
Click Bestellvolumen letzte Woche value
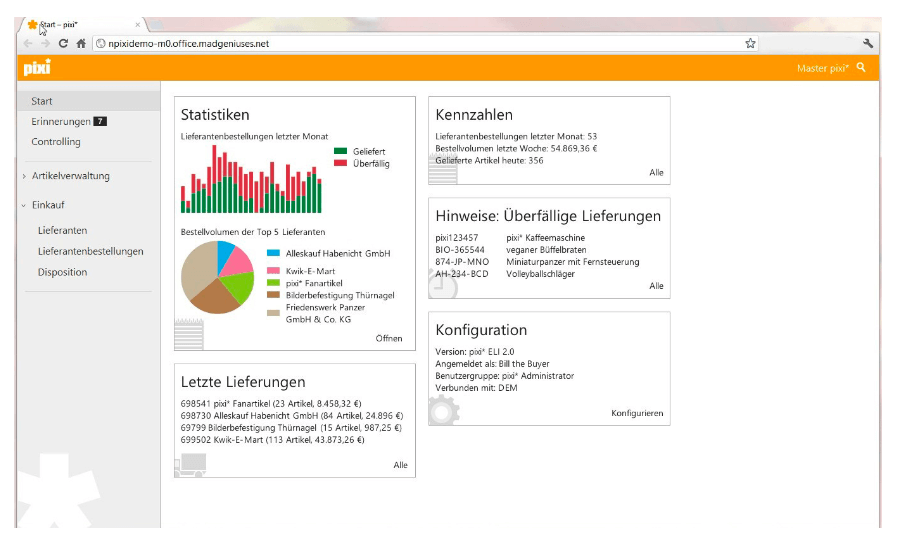tap(574, 149)
